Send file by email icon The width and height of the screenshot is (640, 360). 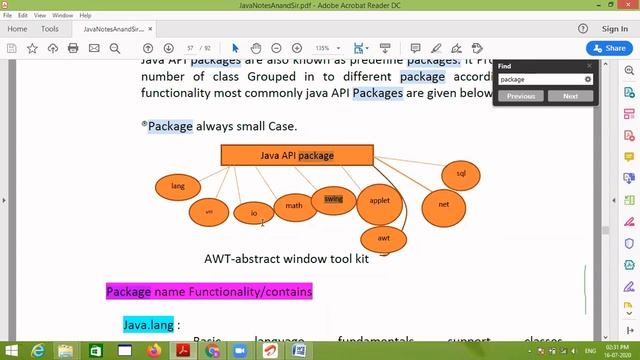pos(94,48)
